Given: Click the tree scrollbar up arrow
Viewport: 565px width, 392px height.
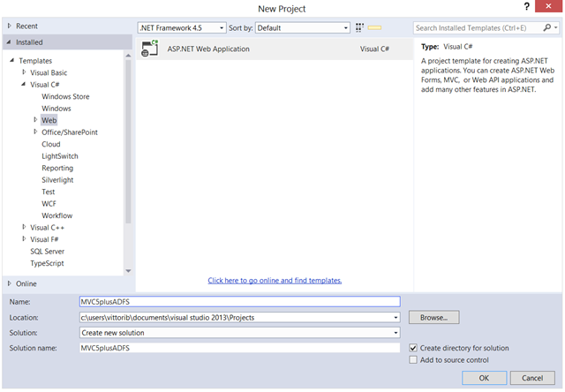Looking at the screenshot, I should click(128, 56).
